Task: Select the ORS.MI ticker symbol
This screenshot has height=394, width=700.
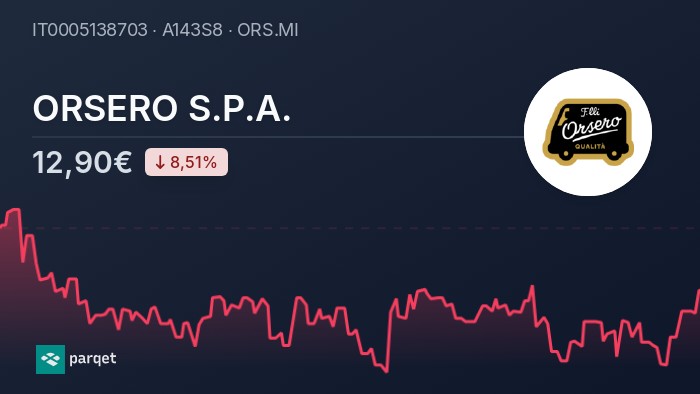Action: click(267, 30)
